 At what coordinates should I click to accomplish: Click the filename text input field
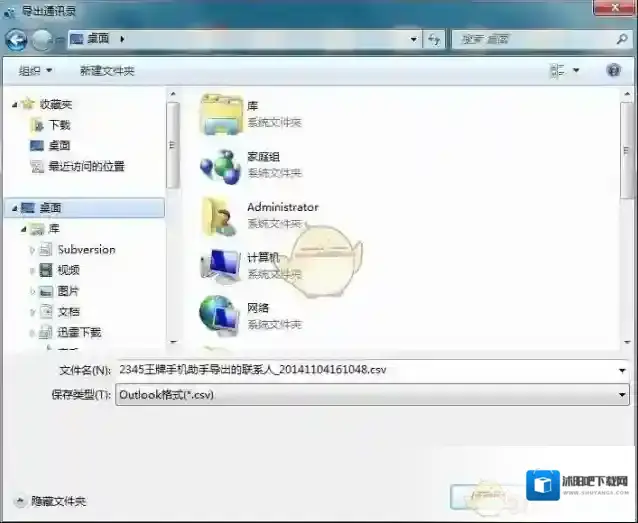pyautogui.click(x=360, y=369)
